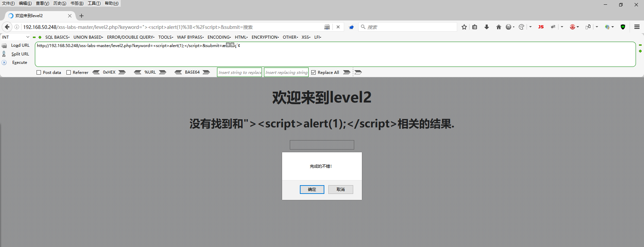The image size is (644, 247).
Task: Click green minus at right of URL box
Action: click(x=640, y=45)
